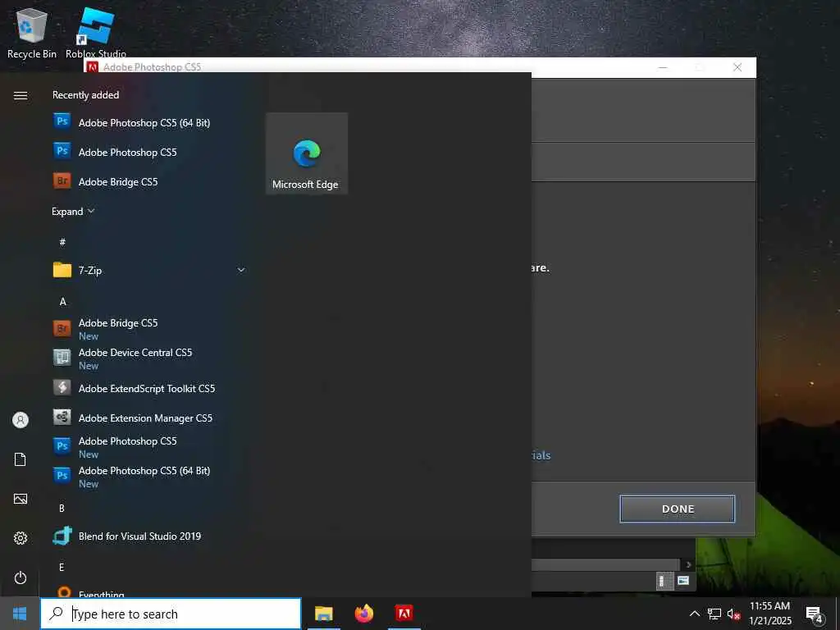Select the E letter group header
The width and height of the screenshot is (840, 630).
tap(62, 567)
